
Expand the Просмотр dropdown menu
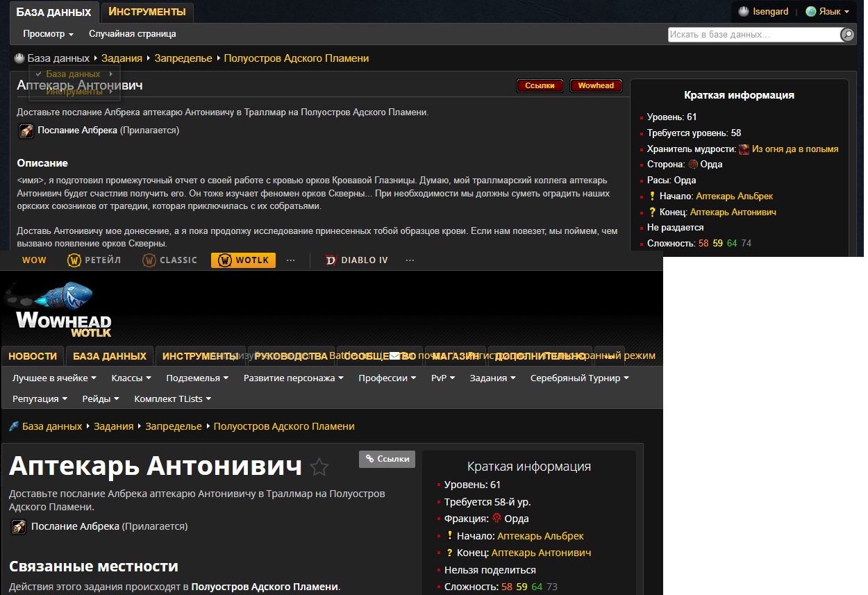click(48, 33)
